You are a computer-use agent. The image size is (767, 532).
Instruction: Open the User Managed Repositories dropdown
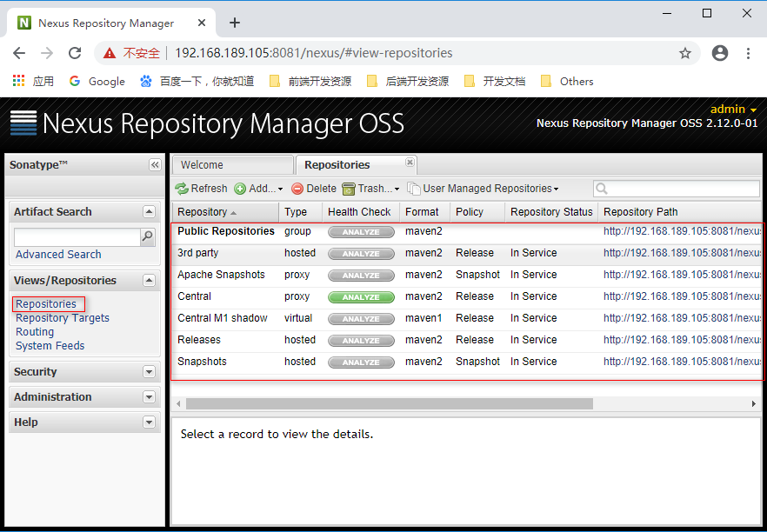pyautogui.click(x=483, y=189)
